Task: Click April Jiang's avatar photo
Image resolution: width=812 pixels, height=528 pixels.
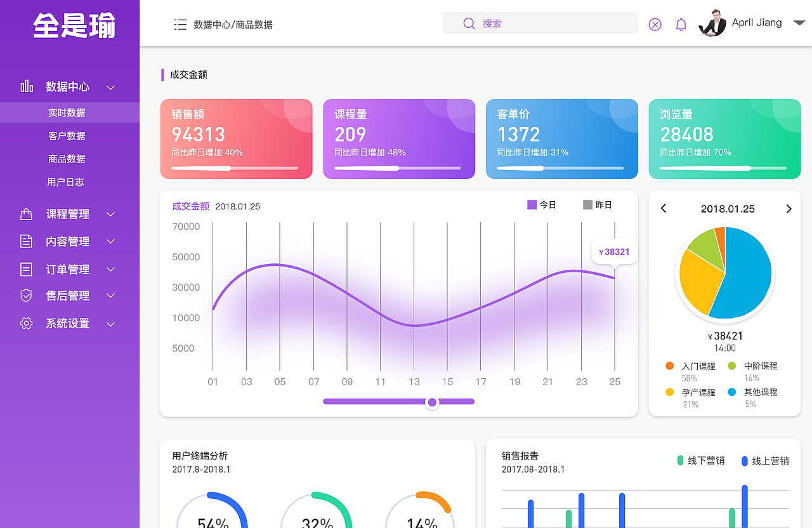Action: pyautogui.click(x=712, y=23)
